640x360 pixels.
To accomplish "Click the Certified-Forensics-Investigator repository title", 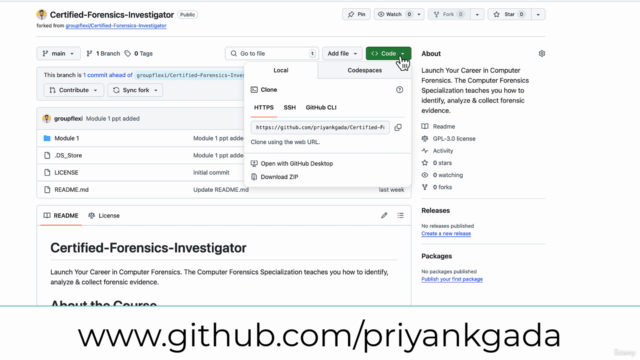I will coord(112,15).
